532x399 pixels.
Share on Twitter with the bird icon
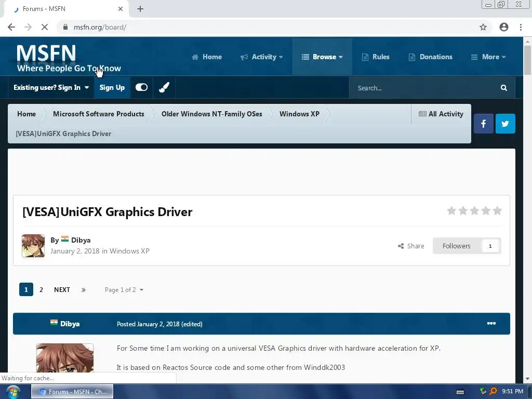click(x=505, y=124)
